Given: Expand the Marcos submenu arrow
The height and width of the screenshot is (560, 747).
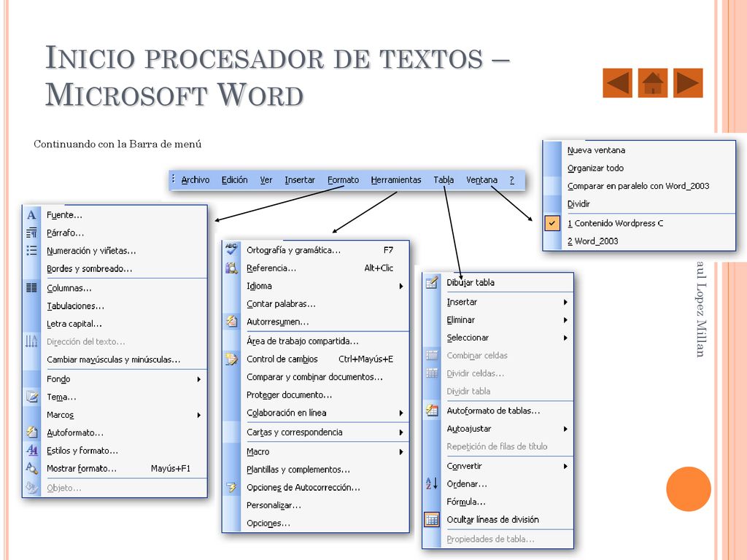Looking at the screenshot, I should (x=198, y=415).
